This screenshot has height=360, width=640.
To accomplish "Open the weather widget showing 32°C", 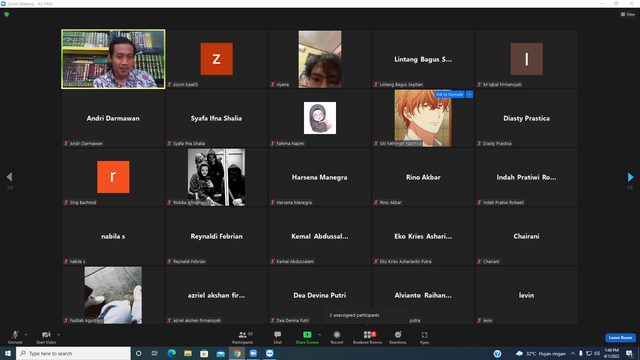I will coord(541,353).
